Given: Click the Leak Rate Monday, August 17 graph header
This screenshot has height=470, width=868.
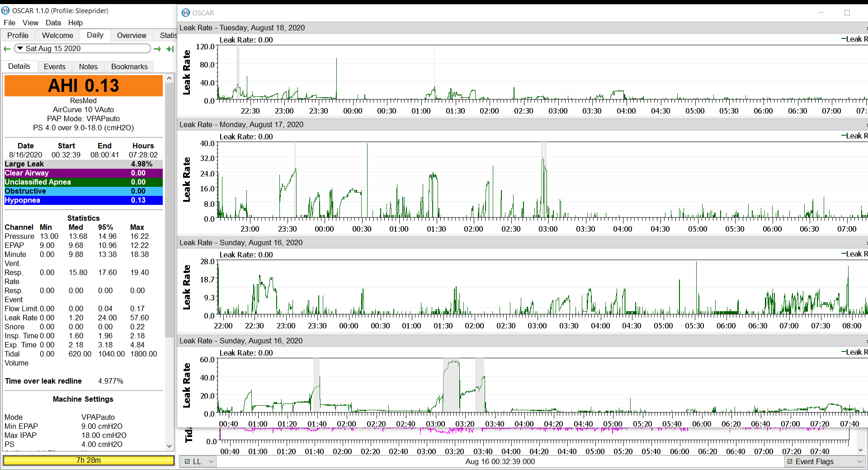Looking at the screenshot, I should click(x=522, y=124).
